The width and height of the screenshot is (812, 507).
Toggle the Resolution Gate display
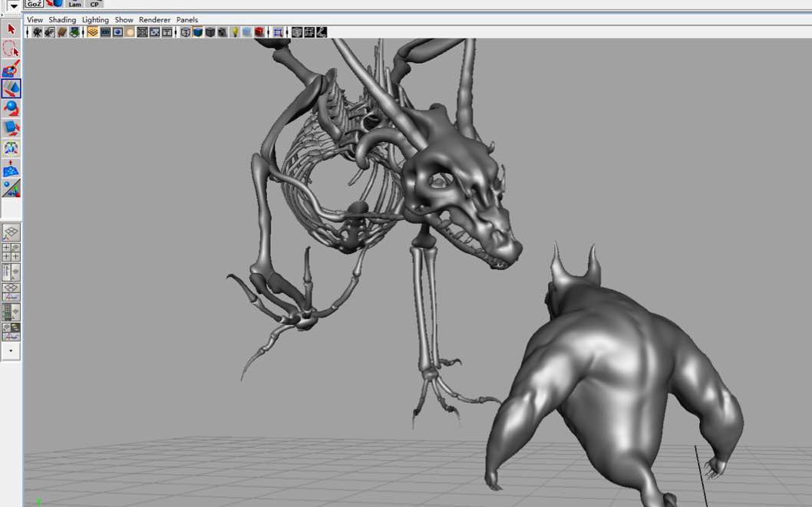[118, 32]
